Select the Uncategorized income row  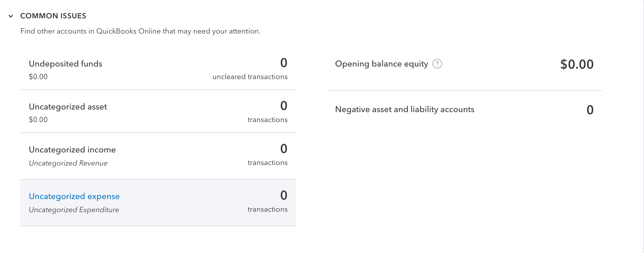click(x=158, y=156)
